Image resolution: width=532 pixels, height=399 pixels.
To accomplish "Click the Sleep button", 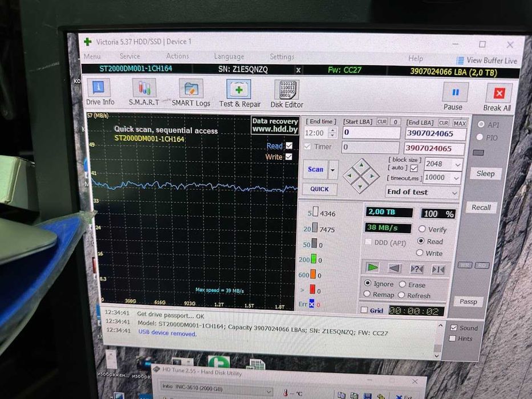I will click(x=485, y=174).
